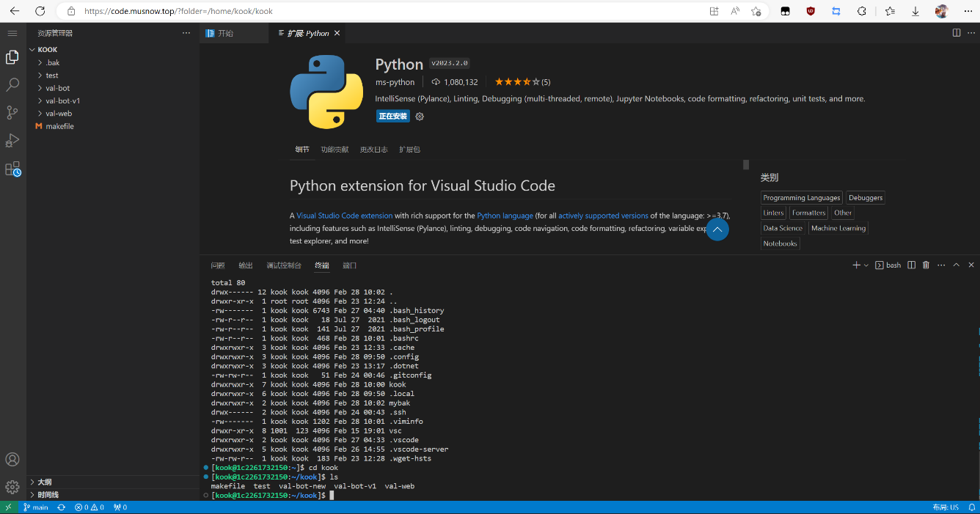Switch to the 问题 panel tab
Screen dimensions: 980x514
218,265
